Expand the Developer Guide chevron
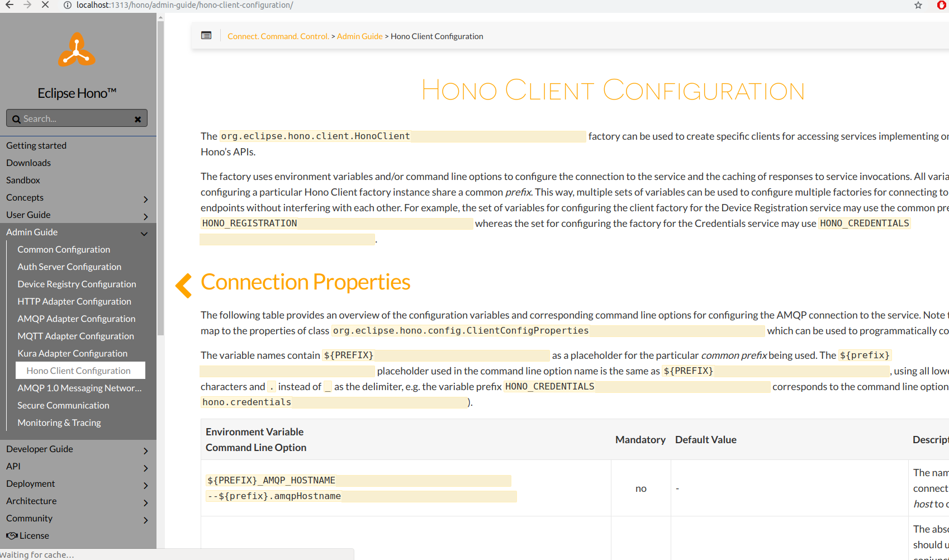 pos(146,450)
